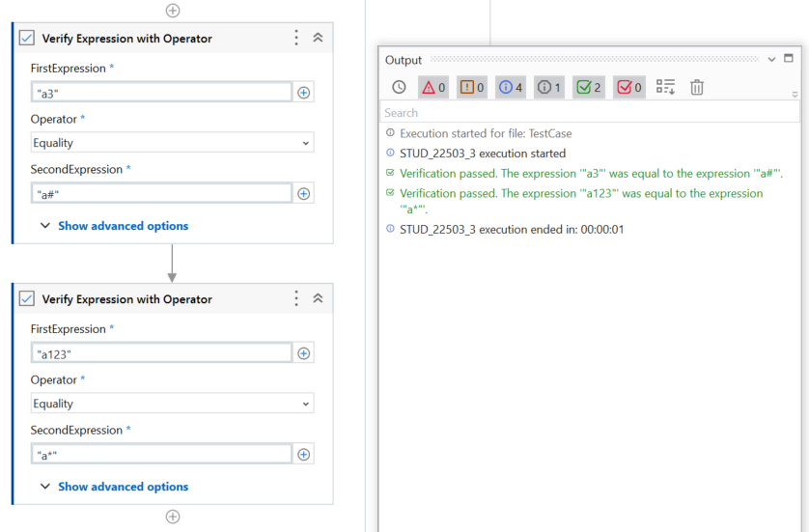Open the second activity's three-dot menu

[296, 298]
